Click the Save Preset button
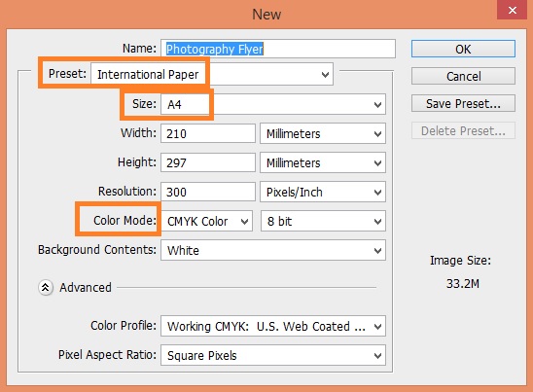This screenshot has width=533, height=392. pos(463,103)
